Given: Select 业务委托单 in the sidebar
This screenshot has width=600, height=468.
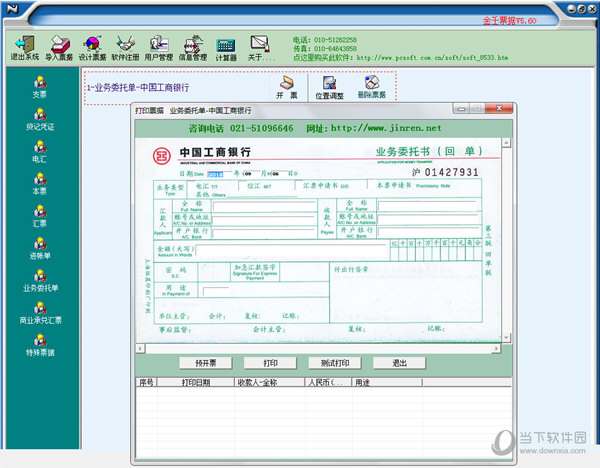Looking at the screenshot, I should click(x=40, y=281).
